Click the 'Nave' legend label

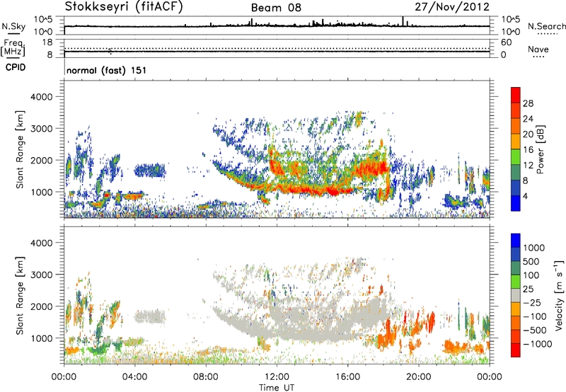pos(538,49)
